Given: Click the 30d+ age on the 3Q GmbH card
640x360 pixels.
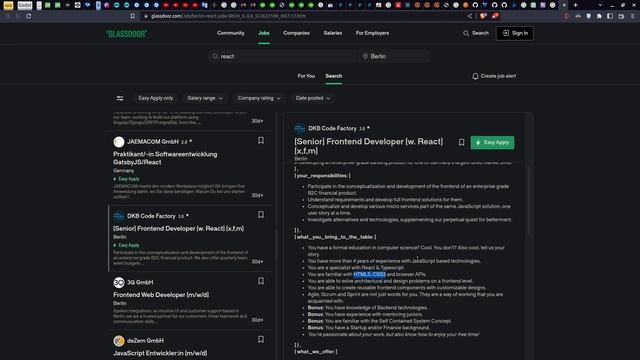Looking at the screenshot, I should [257, 320].
